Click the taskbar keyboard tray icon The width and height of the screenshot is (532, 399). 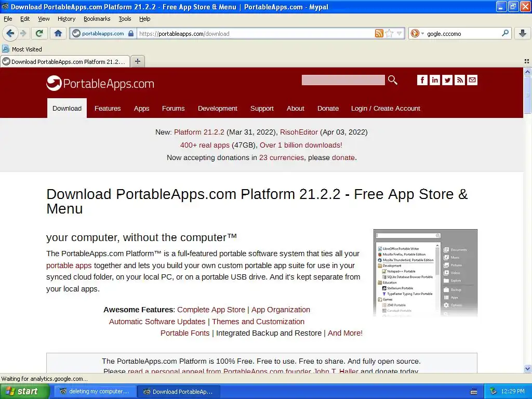click(x=474, y=392)
